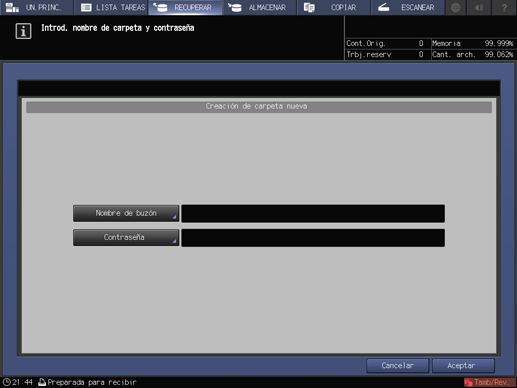This screenshot has width=517, height=388.
Task: Click the Cont.Orig. counter value
Action: point(421,43)
